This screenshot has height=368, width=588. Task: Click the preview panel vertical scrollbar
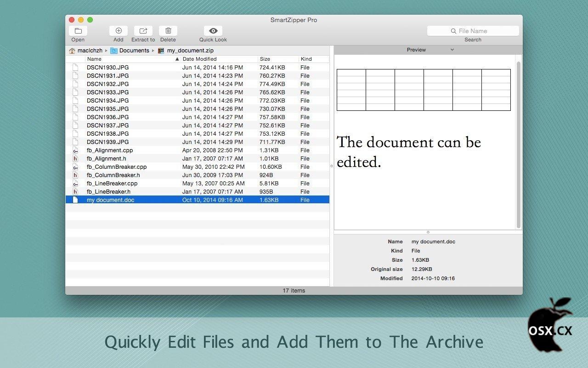[x=519, y=144]
